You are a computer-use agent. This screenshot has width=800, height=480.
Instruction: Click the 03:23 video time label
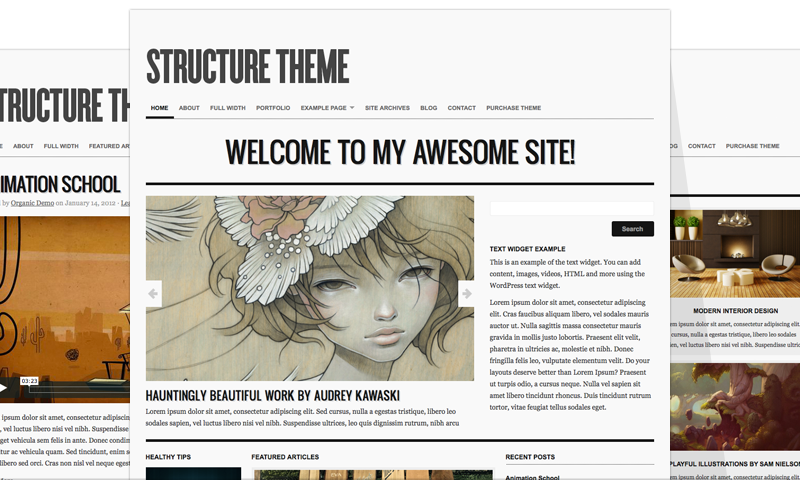[x=29, y=381]
